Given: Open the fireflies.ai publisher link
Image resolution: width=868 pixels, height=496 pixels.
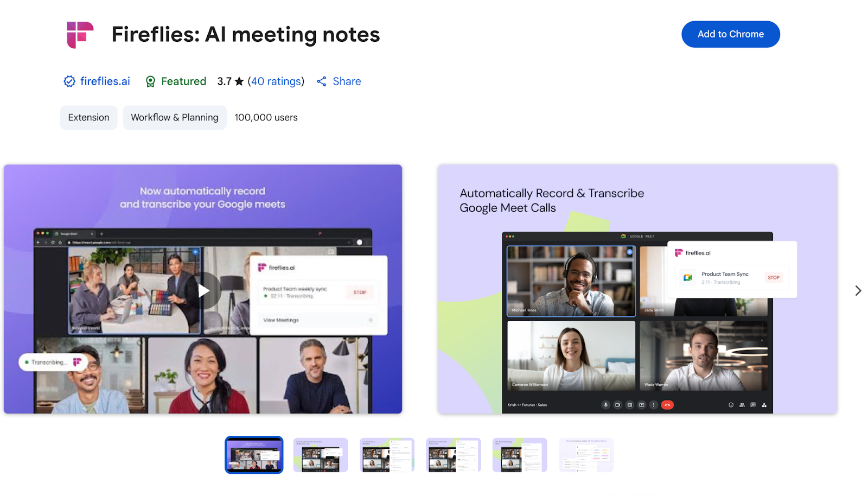Looking at the screenshot, I should pos(105,81).
